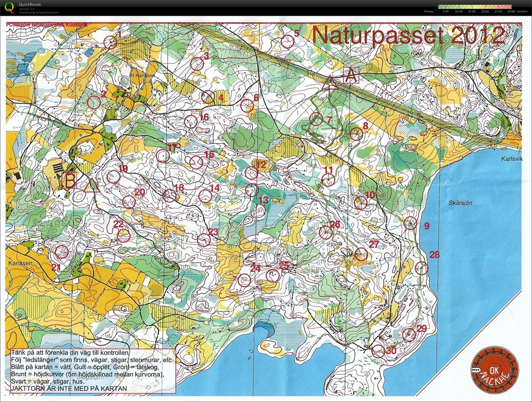The height and width of the screenshot is (402, 532).
Task: Select control circle 30 at the bottom
Action: click(378, 351)
